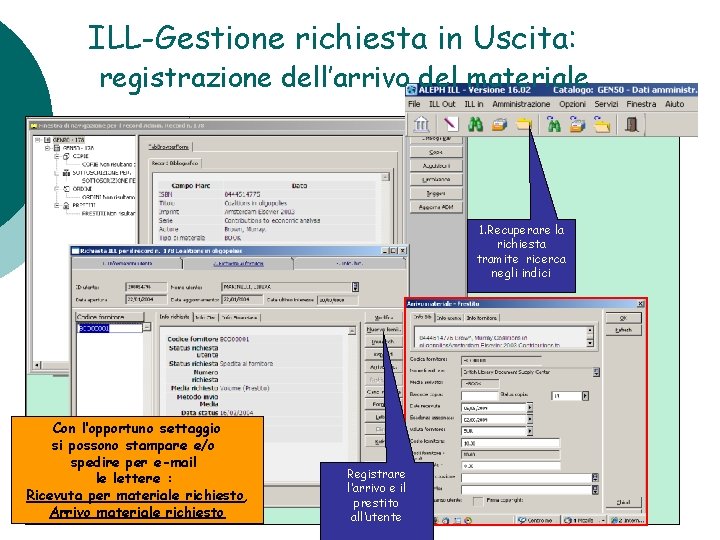Select the ORDINI tree node

(x=82, y=189)
